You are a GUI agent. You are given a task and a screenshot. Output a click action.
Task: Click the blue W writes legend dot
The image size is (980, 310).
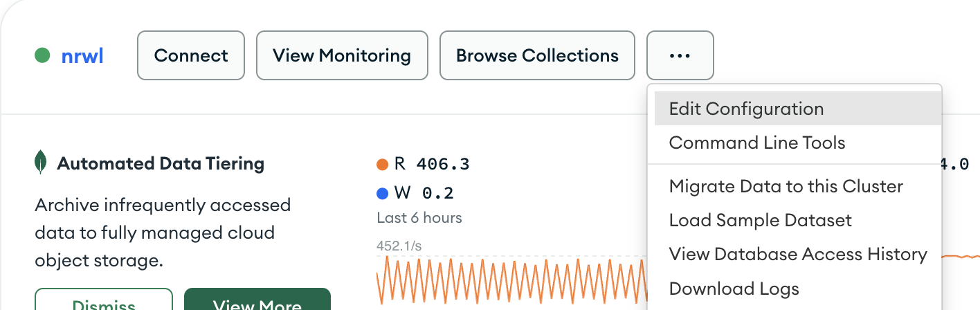coord(383,194)
